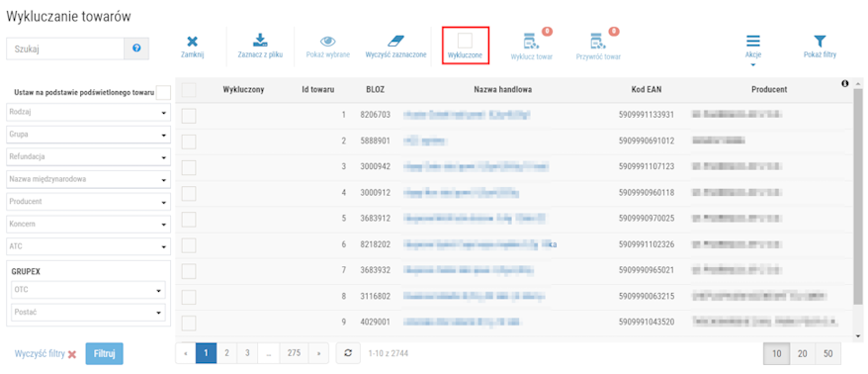This screenshot has height=374, width=868.
Task: Click in the Szukaj search field
Action: [65, 48]
